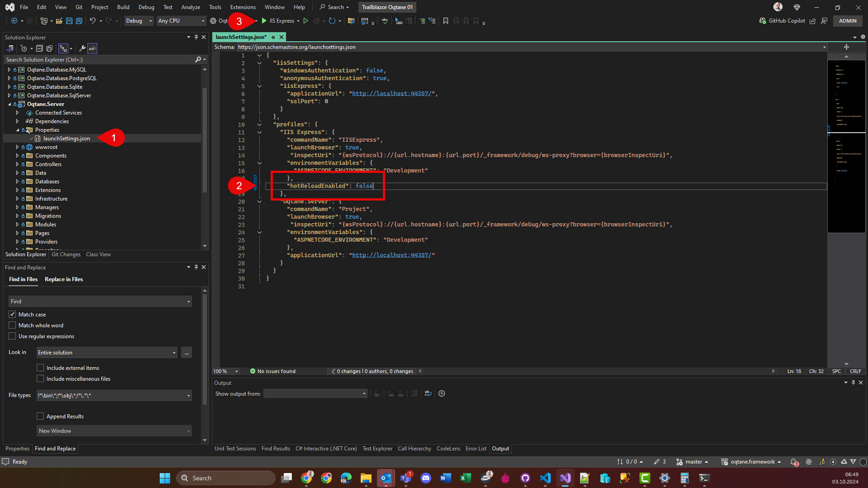The height and width of the screenshot is (488, 868).
Task: Toggle word wrap in the Output panel
Action: (x=428, y=393)
